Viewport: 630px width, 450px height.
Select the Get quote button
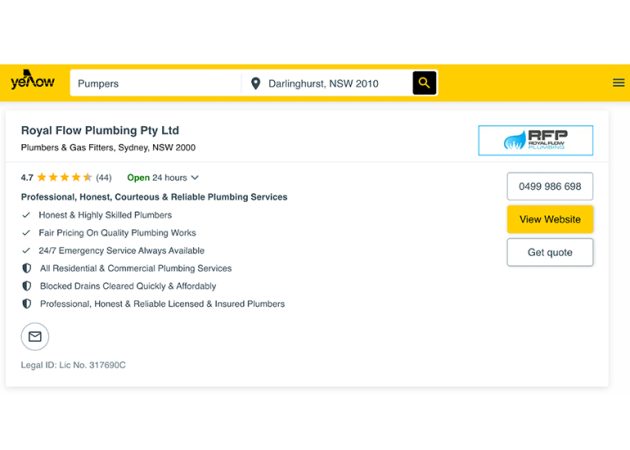tap(550, 252)
